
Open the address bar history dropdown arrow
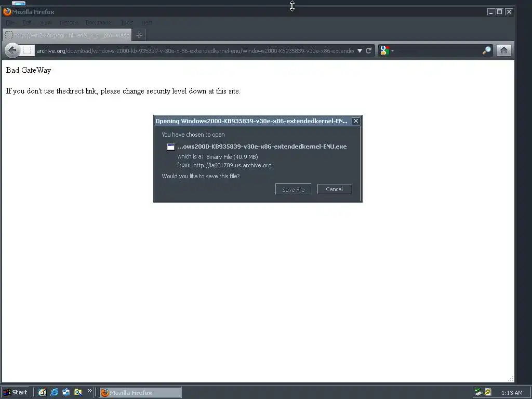pyautogui.click(x=360, y=51)
